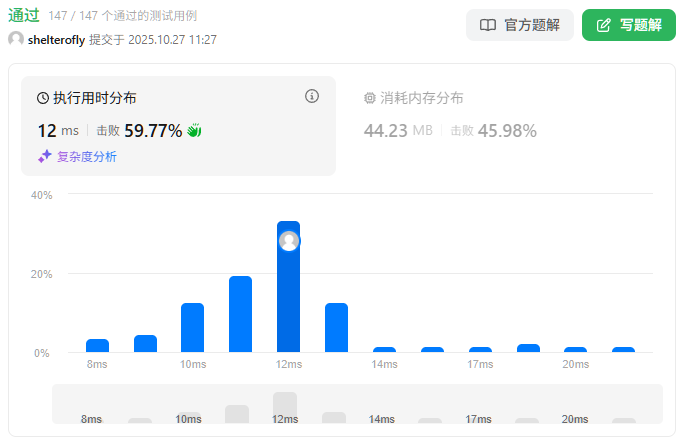Viewport: 682px width, 444px height.
Task: Open the 复杂度分析 link text
Action: [87, 156]
